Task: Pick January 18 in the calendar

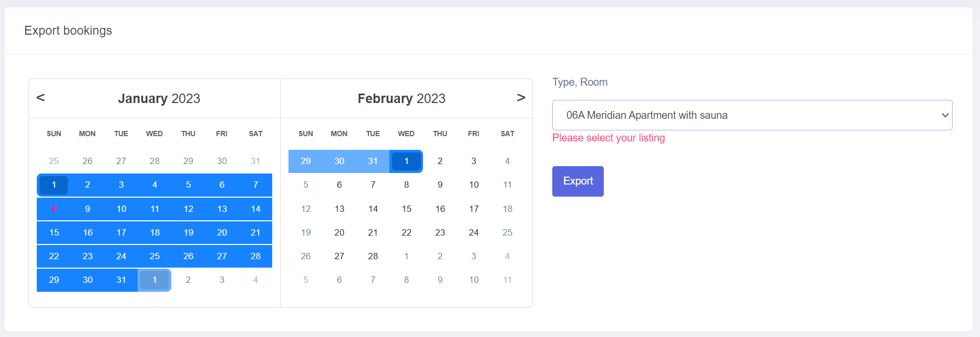Action: 154,232
